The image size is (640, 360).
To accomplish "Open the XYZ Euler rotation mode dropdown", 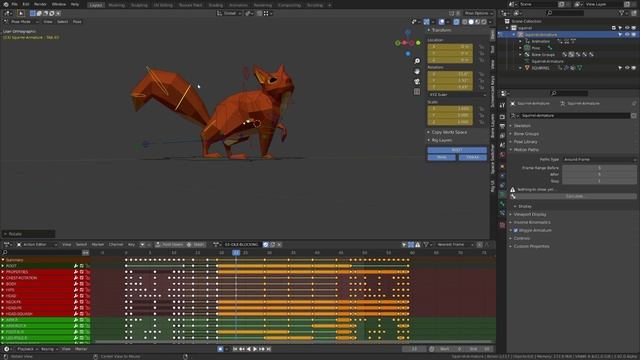I will [x=457, y=95].
